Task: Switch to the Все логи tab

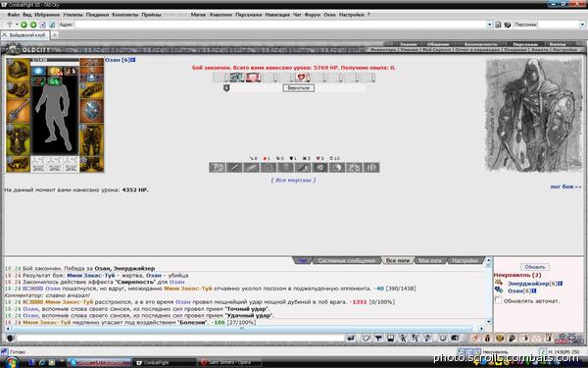Action: pos(398,261)
